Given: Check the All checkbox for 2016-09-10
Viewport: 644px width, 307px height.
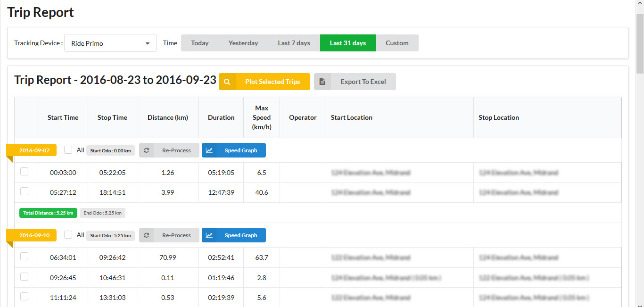Looking at the screenshot, I should click(x=68, y=235).
